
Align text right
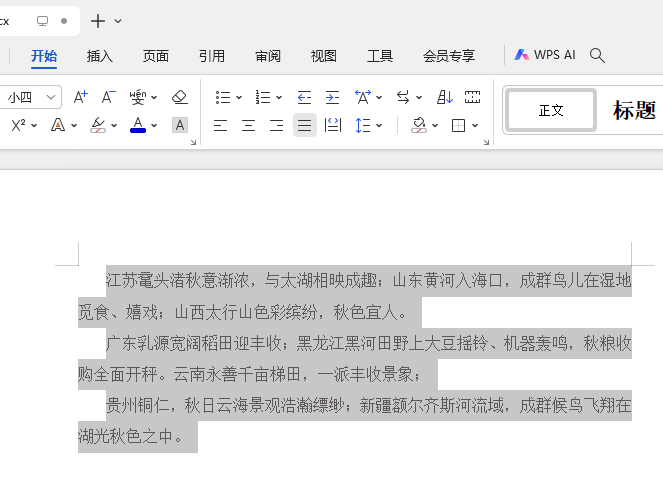click(x=276, y=126)
